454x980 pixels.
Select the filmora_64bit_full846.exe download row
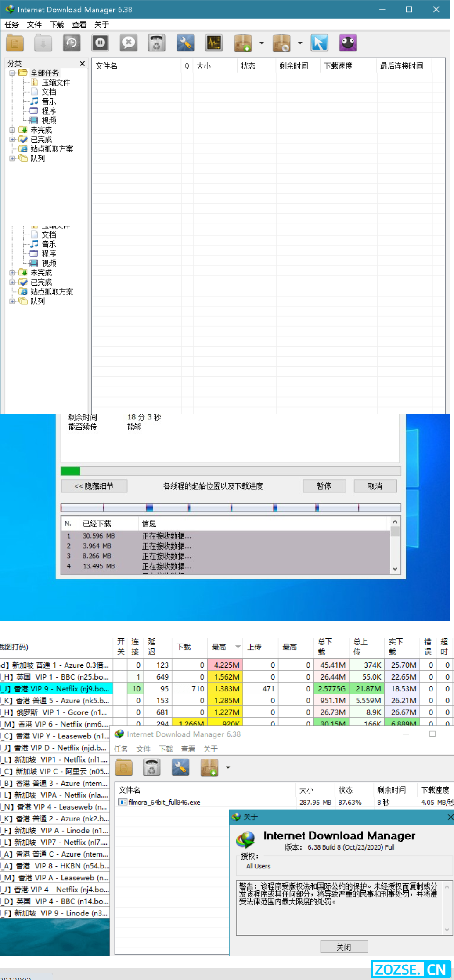click(x=284, y=802)
